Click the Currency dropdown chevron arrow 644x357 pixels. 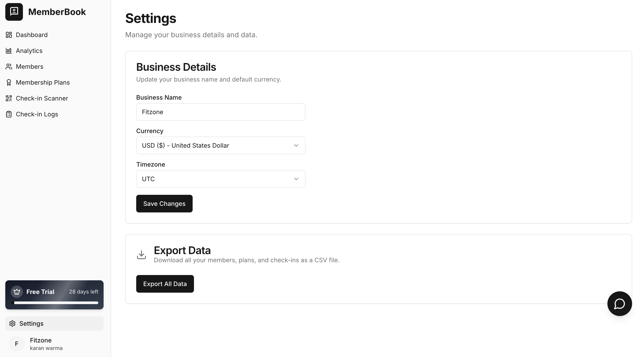(x=296, y=145)
